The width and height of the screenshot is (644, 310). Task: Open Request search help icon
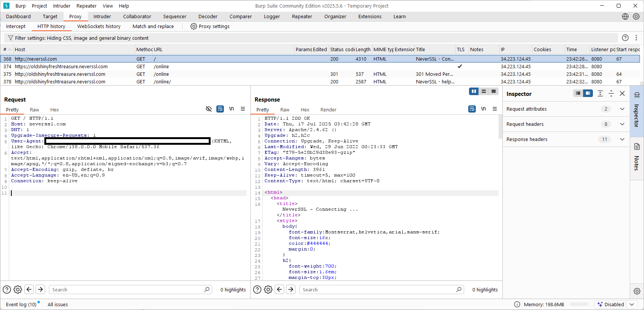click(x=7, y=290)
